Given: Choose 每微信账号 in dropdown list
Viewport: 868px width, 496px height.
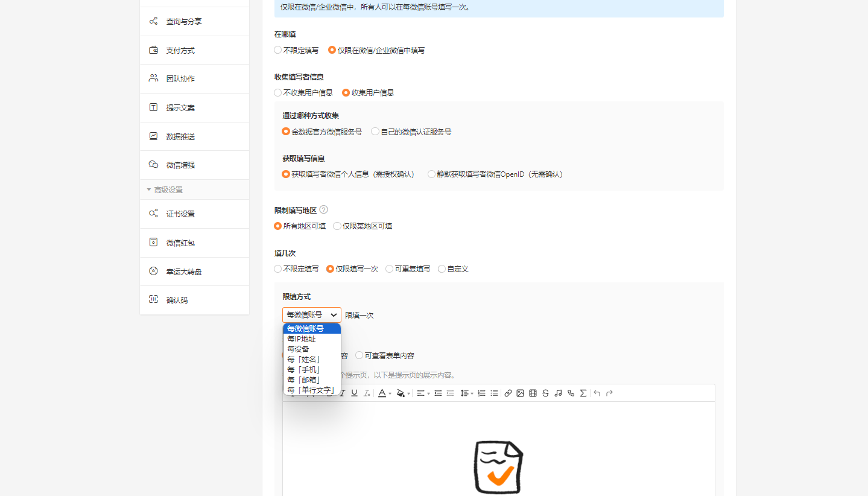Looking at the screenshot, I should click(x=312, y=328).
